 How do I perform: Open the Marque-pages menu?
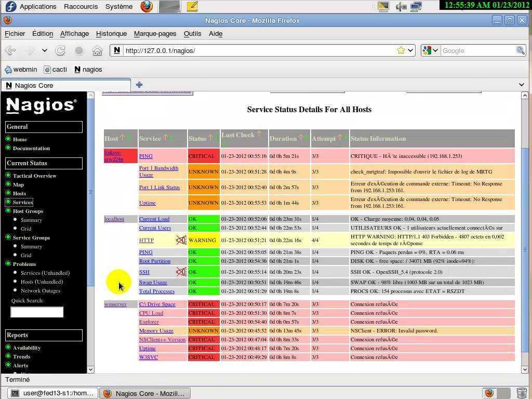155,34
